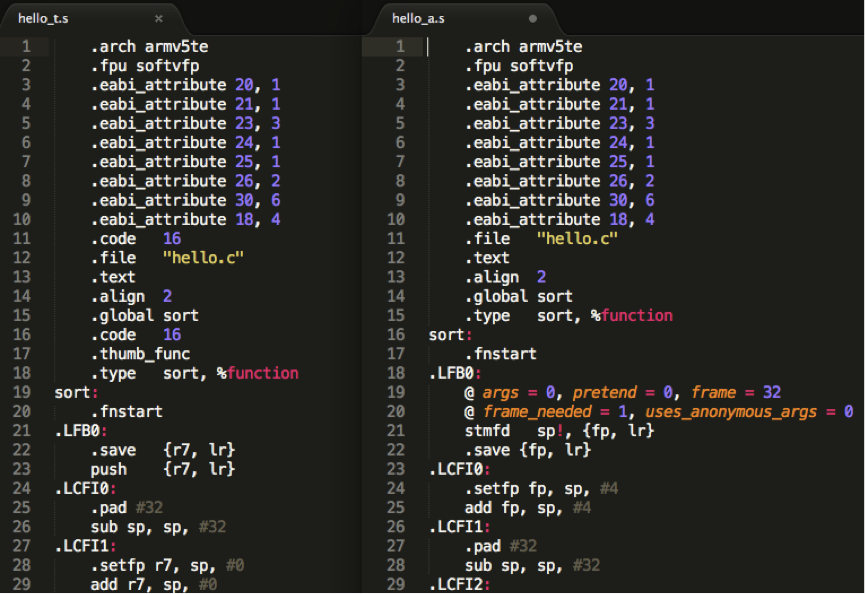Click the "frame_needed = 1" comment line
The width and height of the screenshot is (865, 594).
(659, 412)
